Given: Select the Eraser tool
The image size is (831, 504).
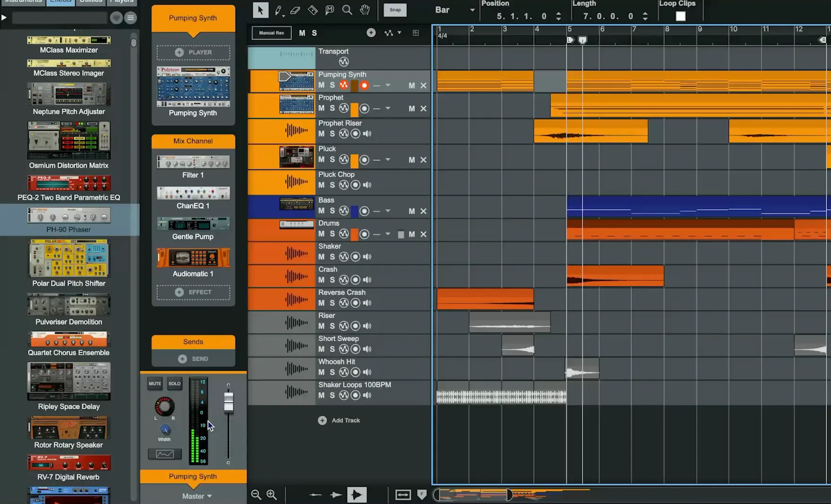Looking at the screenshot, I should [295, 10].
